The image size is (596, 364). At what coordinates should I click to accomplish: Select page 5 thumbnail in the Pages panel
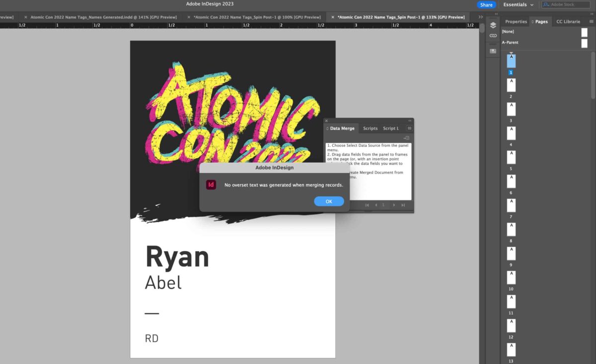click(x=511, y=157)
